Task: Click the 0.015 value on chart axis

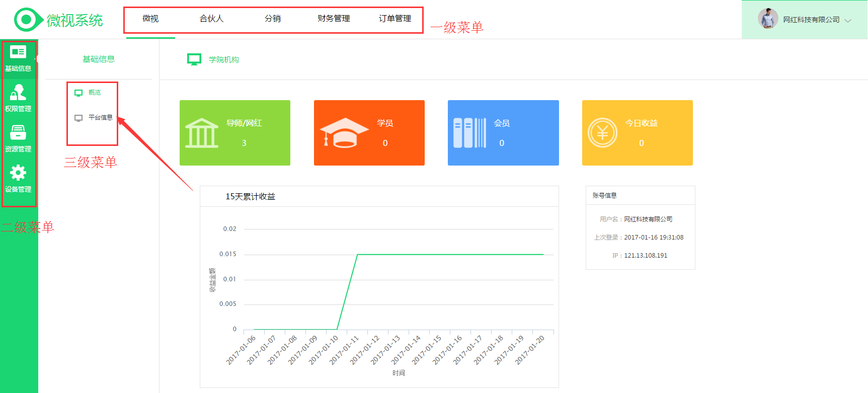Action: coord(227,254)
